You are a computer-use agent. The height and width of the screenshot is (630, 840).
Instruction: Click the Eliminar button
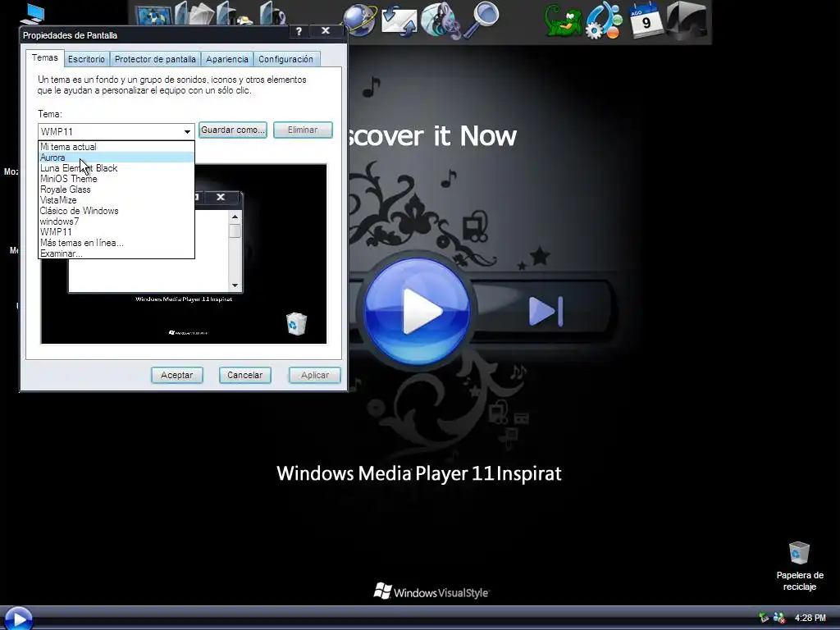tap(303, 130)
